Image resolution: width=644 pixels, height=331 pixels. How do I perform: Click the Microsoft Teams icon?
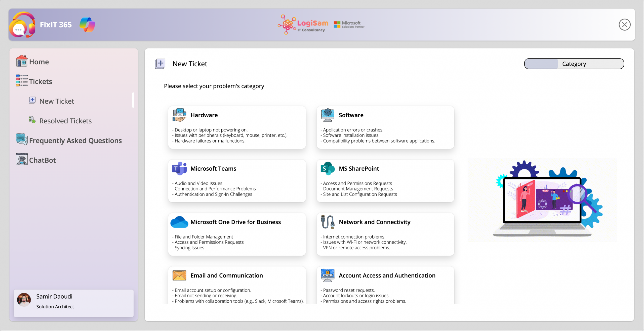[x=179, y=168]
